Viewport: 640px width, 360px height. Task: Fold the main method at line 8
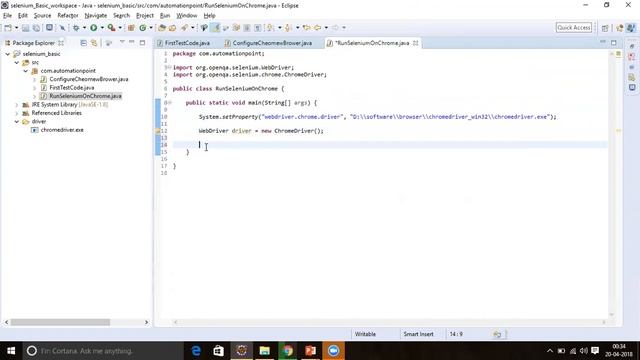coord(169,103)
